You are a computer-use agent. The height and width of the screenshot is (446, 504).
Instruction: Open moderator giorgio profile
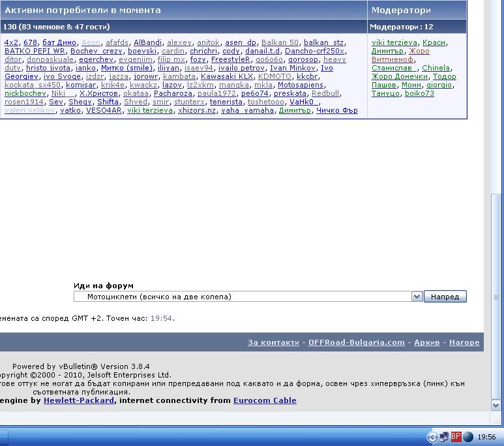click(x=439, y=85)
